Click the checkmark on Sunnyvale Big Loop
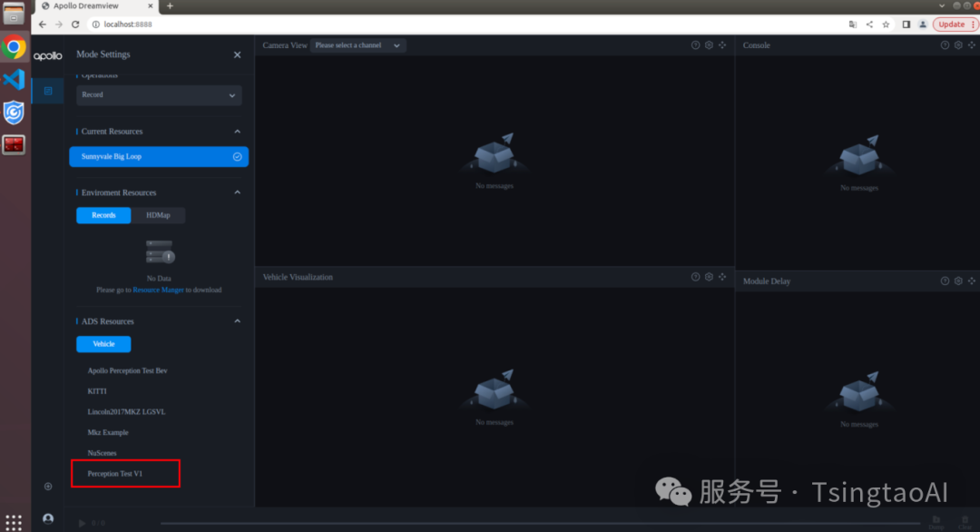The height and width of the screenshot is (532, 980). [x=237, y=157]
